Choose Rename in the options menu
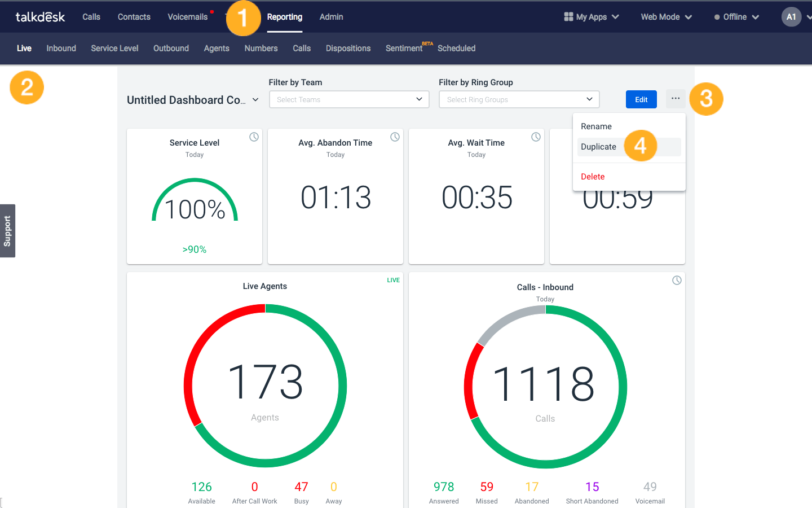Viewport: 812px width, 508px height. click(x=596, y=126)
